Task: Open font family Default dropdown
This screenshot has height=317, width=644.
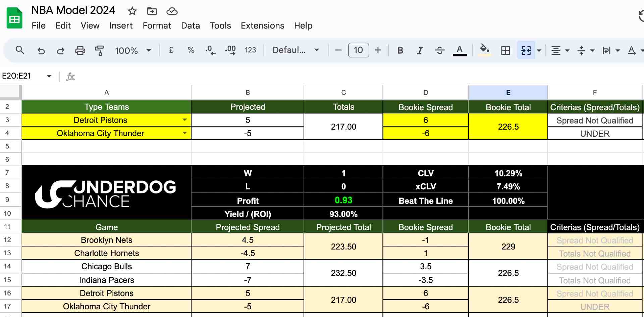Action: pyautogui.click(x=296, y=50)
